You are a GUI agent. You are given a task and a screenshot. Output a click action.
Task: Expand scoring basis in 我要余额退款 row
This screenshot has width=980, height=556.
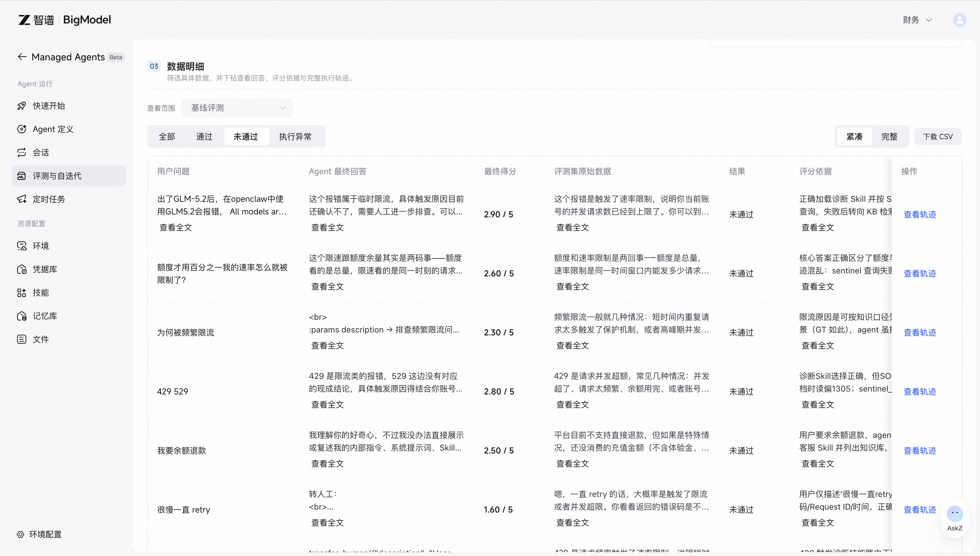point(817,464)
